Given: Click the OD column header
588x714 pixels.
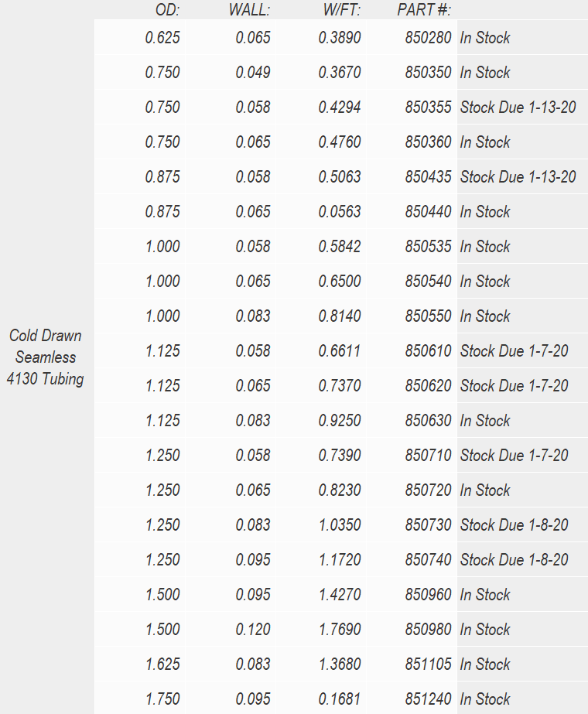Looking at the screenshot, I should coord(167,10).
